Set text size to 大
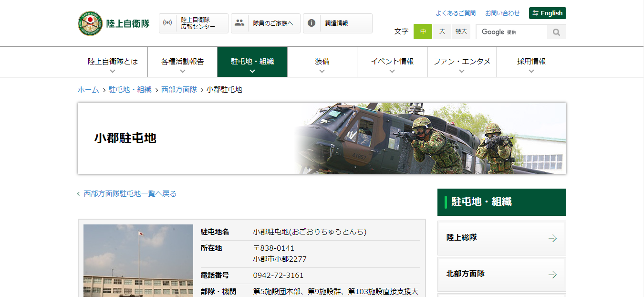This screenshot has height=297, width=644. pos(442,32)
